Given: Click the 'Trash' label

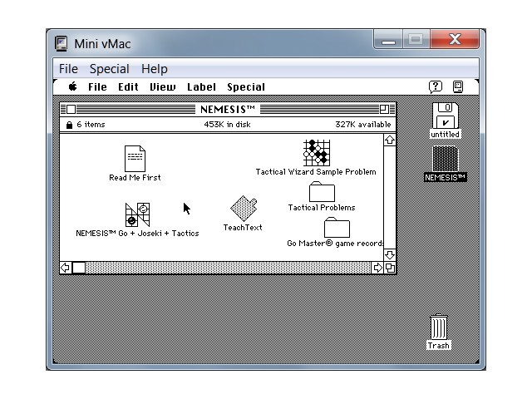Looking at the screenshot, I should click(438, 346).
